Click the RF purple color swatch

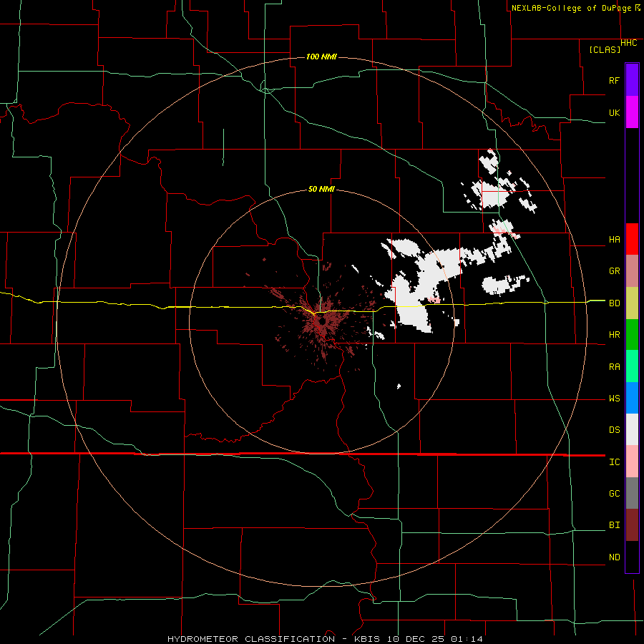click(x=632, y=80)
